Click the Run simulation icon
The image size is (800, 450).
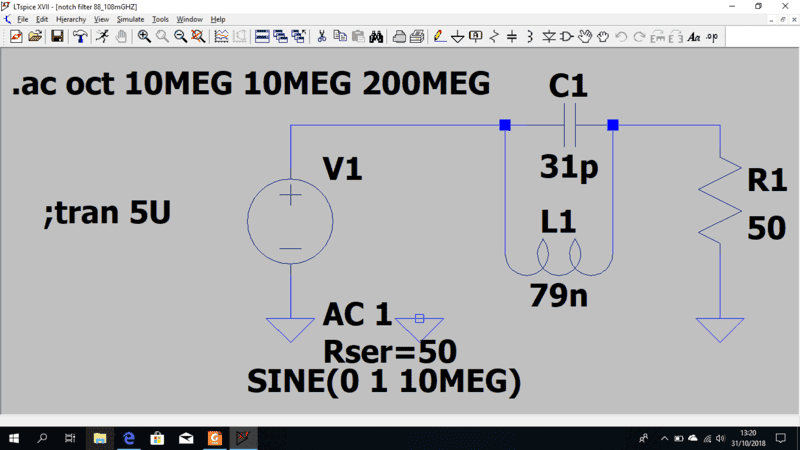[x=102, y=37]
